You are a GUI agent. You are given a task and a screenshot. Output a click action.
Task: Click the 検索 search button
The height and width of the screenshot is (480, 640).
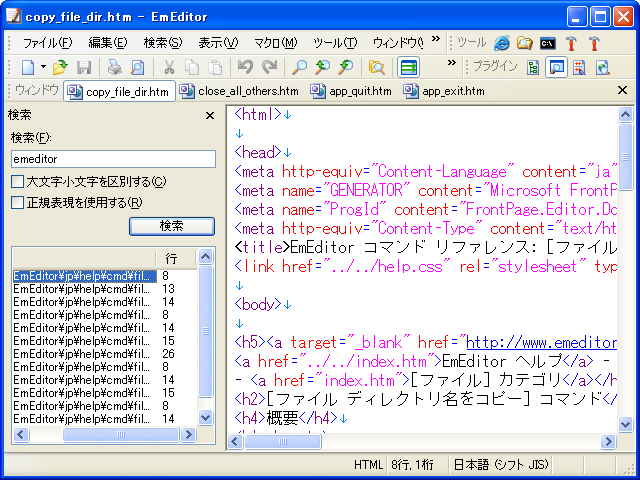pyautogui.click(x=172, y=226)
